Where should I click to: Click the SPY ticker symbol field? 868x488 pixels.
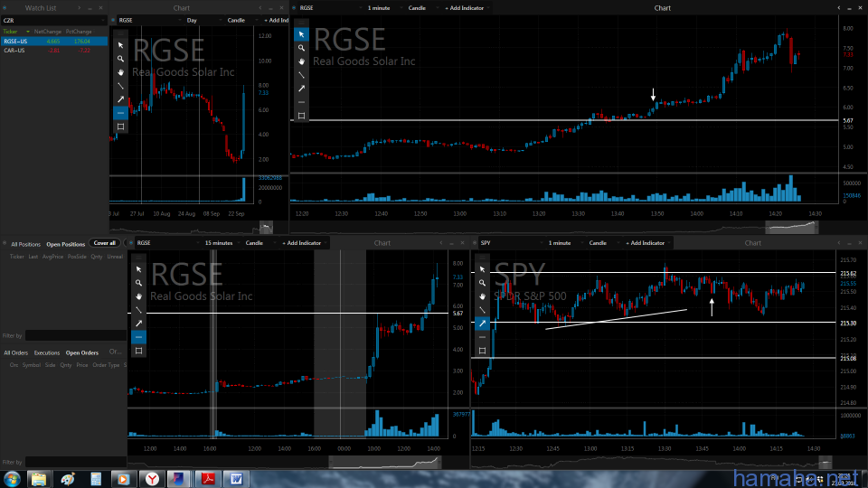click(x=510, y=243)
